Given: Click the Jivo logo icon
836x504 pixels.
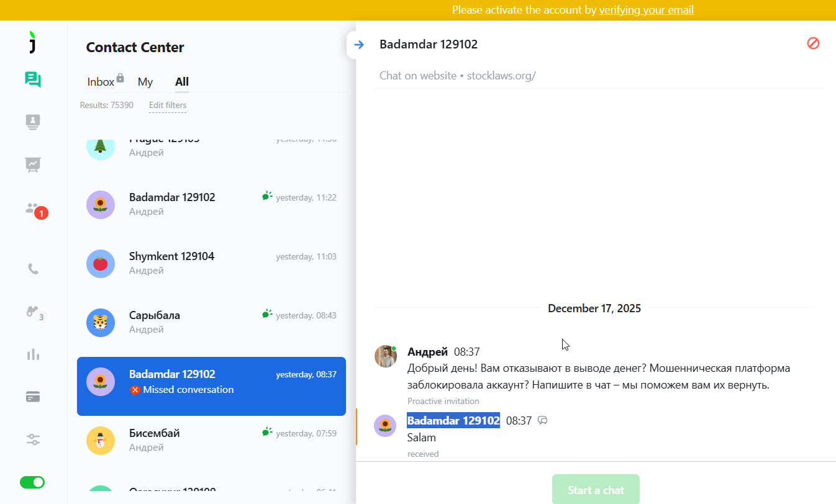Looking at the screenshot, I should point(33,42).
